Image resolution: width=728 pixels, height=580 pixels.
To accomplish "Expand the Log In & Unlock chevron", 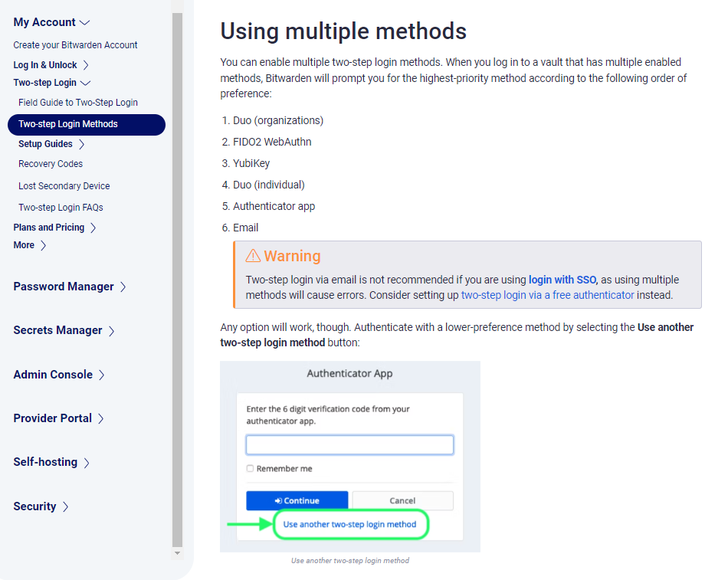I will (x=85, y=65).
